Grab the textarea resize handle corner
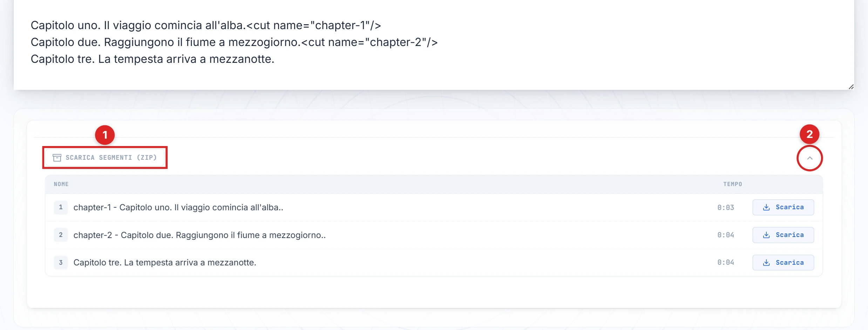Screen dimensions: 868x330 click(851, 87)
